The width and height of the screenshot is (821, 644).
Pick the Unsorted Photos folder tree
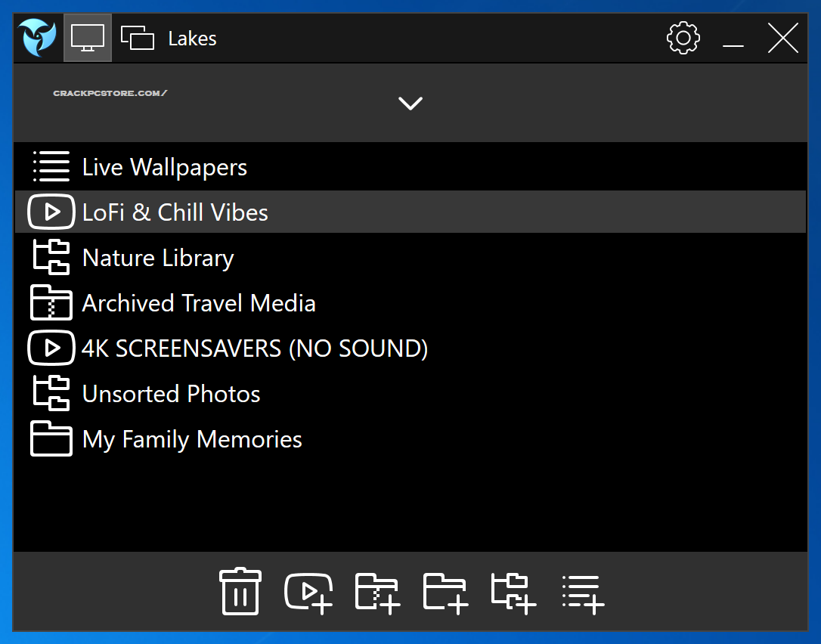click(171, 394)
